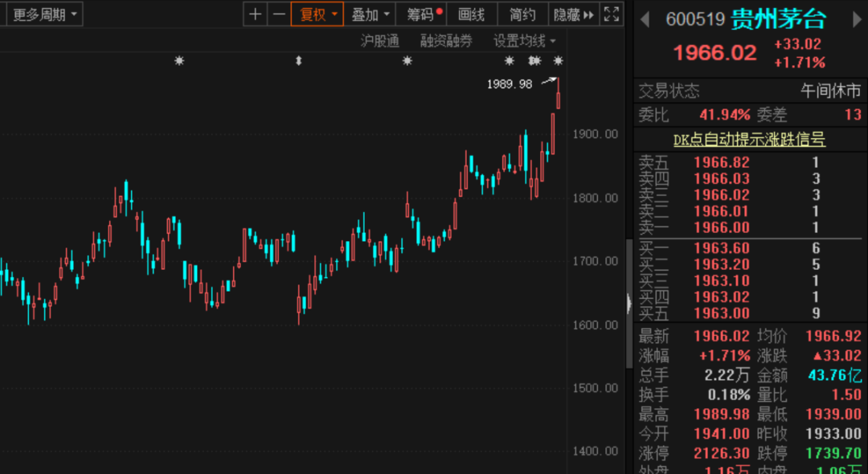Open the 更多周期 dropdown
This screenshot has width=868, height=474.
[x=46, y=14]
